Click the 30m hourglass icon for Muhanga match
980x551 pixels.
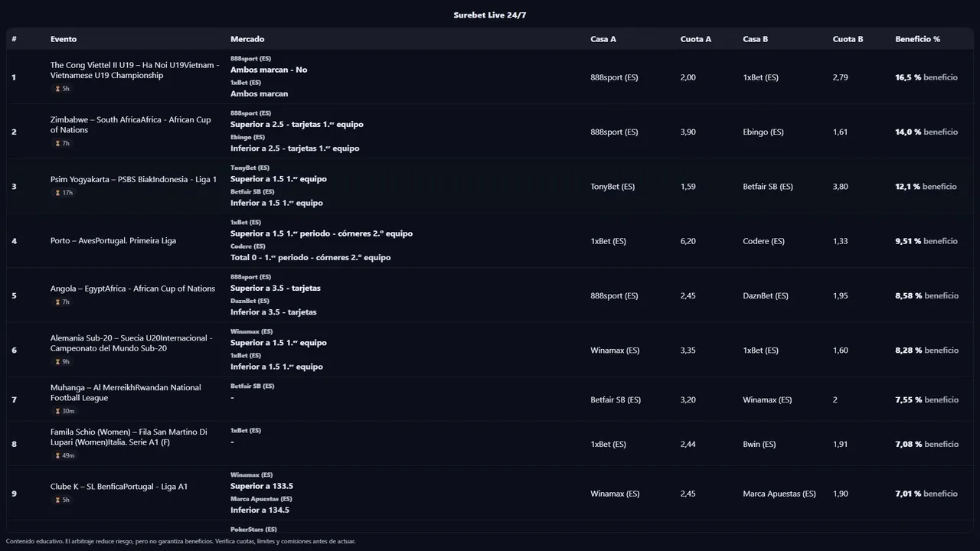coord(57,411)
